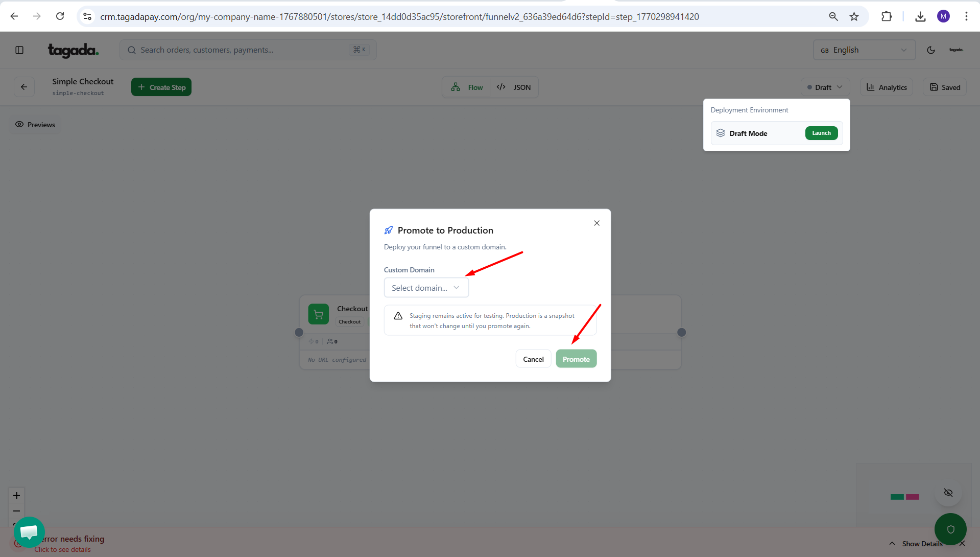
Task: Click the zoom in plus button
Action: [x=16, y=496]
